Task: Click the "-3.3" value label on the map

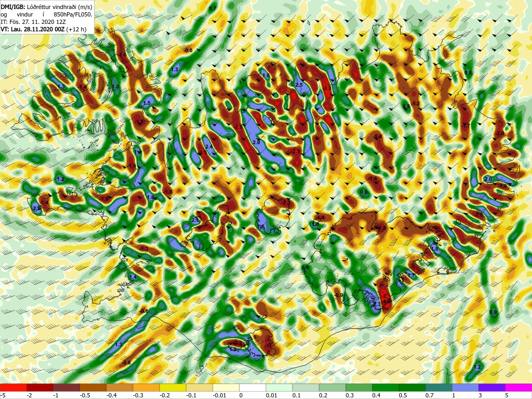Action: point(327,88)
